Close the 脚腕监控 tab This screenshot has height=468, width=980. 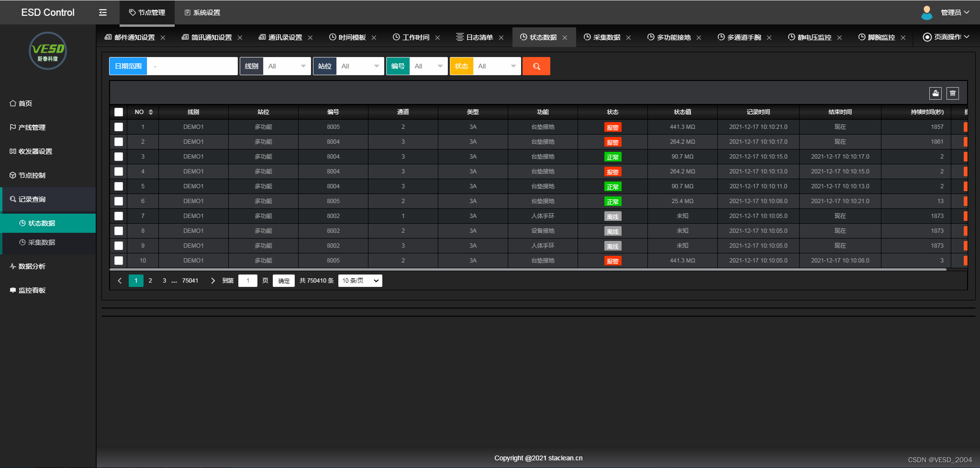coord(903,38)
